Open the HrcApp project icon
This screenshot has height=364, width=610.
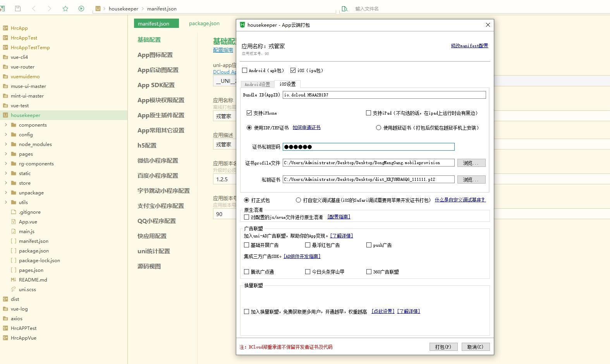pos(5,28)
